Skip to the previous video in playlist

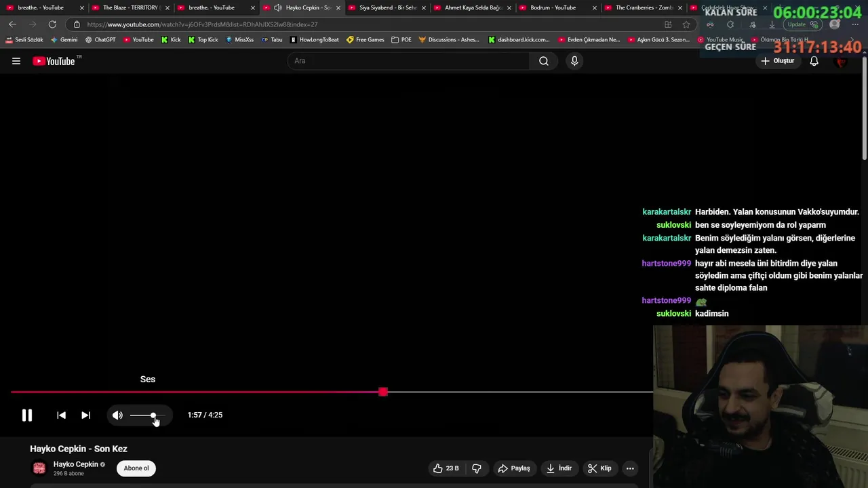[x=61, y=415]
